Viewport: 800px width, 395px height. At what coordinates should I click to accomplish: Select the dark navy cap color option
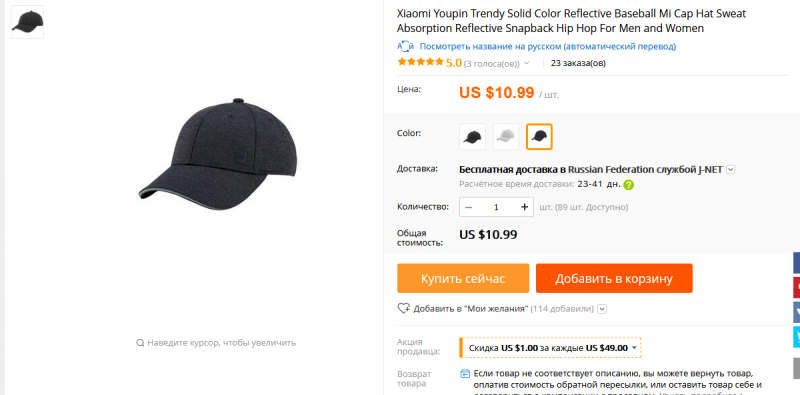pyautogui.click(x=539, y=136)
